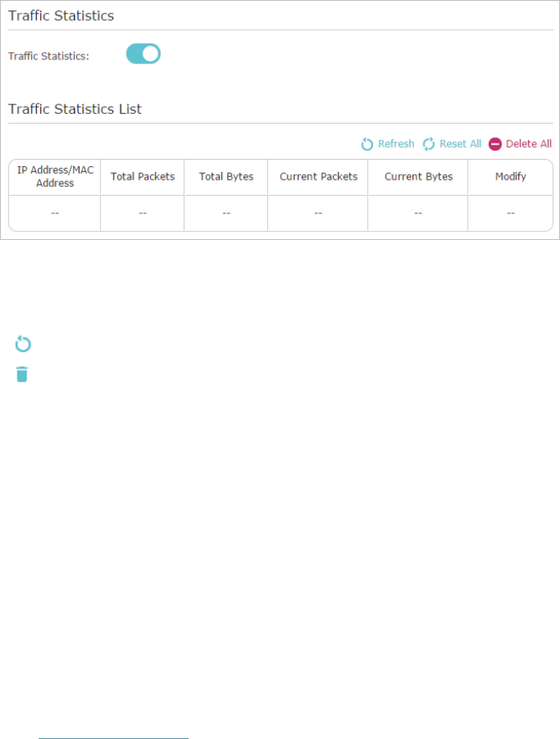Viewport: 560px width, 739px height.
Task: Click the Delete All text button
Action: [529, 144]
